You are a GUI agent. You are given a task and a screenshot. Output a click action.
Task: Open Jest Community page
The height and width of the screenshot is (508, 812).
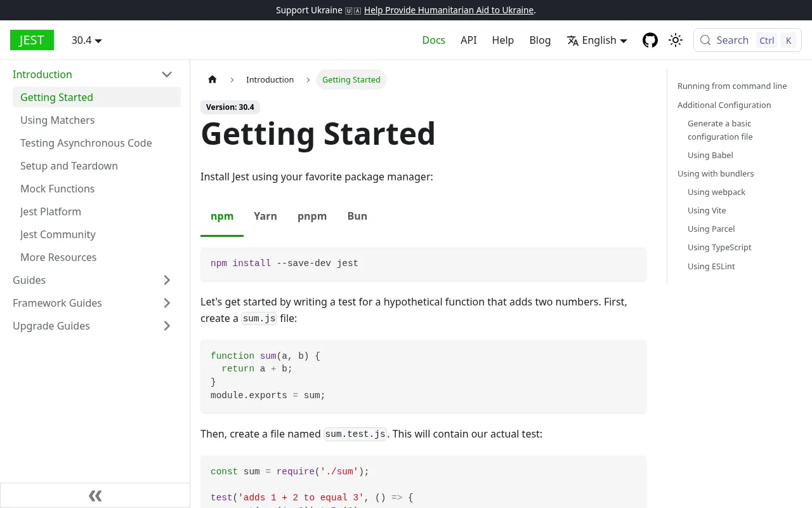(96, 234)
